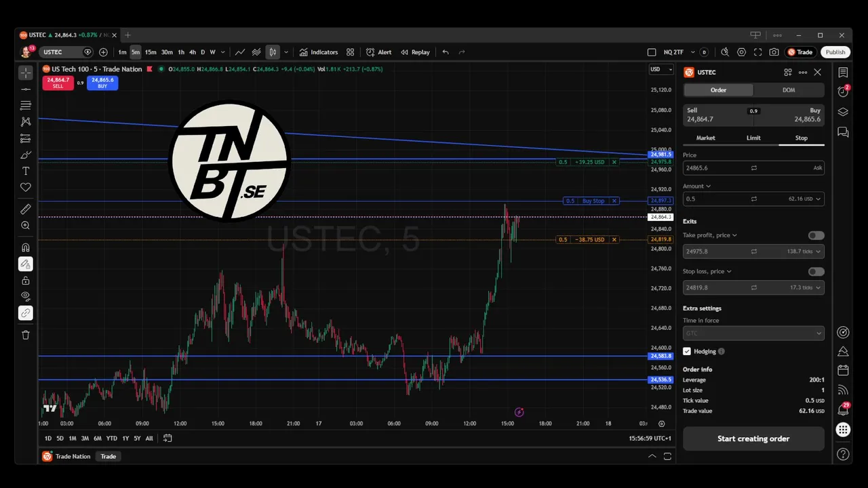
Task: Click Start creating order button
Action: [753, 439]
